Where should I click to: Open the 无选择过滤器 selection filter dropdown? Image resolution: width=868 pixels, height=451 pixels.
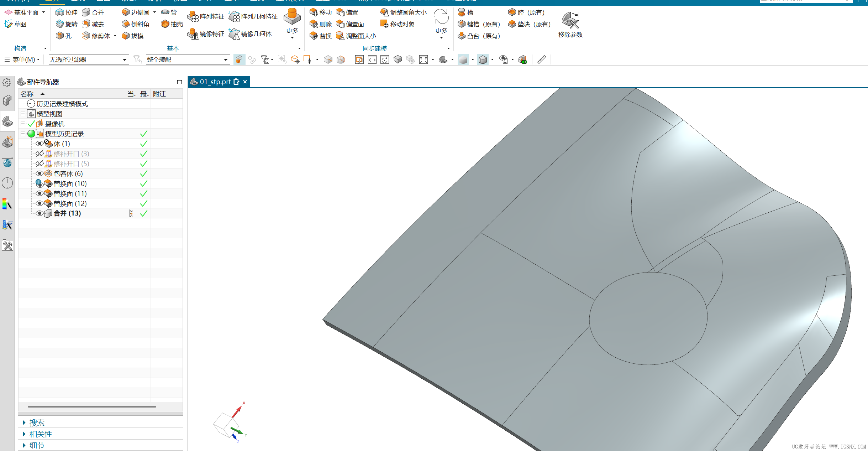click(x=124, y=59)
